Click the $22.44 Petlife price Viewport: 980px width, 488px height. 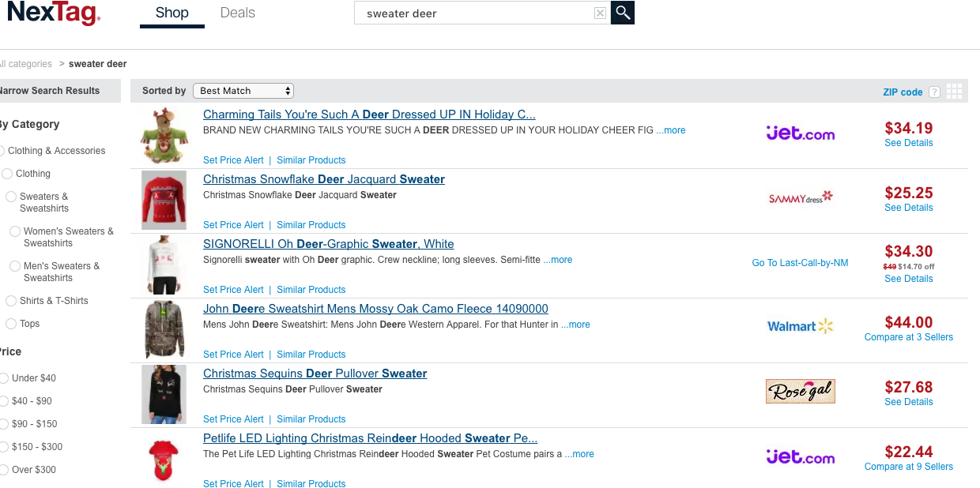[x=909, y=452]
